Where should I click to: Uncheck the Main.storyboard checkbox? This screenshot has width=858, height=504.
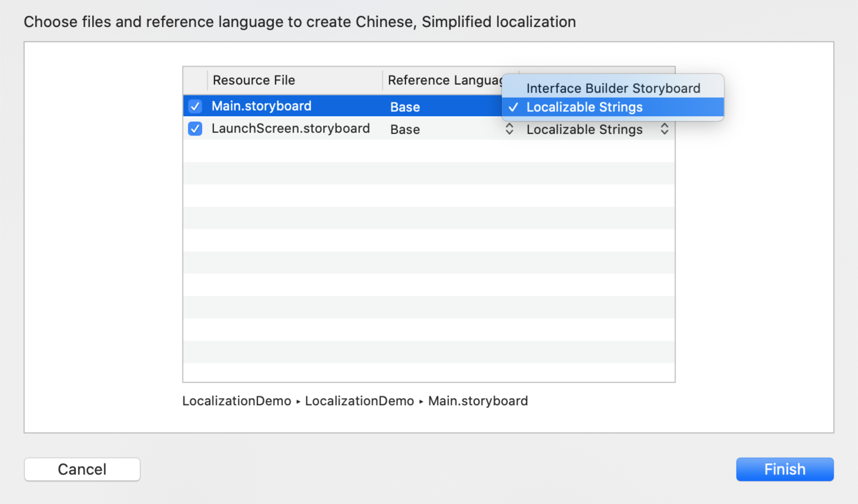click(x=195, y=106)
